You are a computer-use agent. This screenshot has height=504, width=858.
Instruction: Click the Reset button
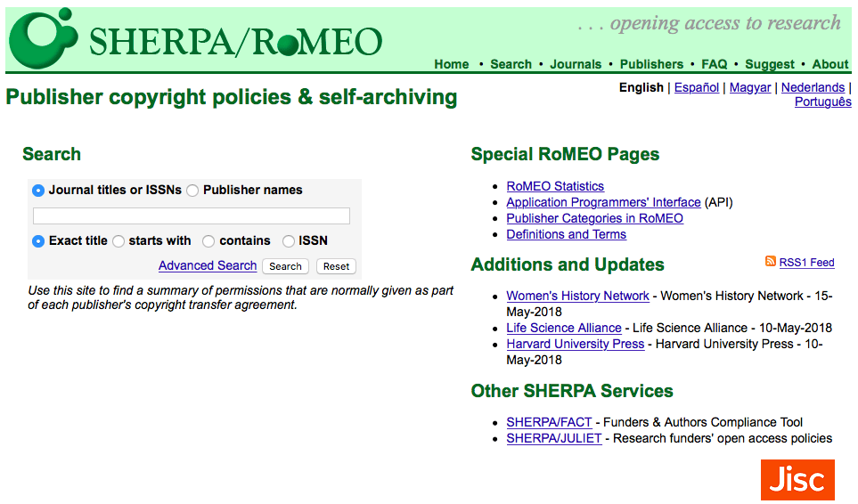pyautogui.click(x=336, y=266)
